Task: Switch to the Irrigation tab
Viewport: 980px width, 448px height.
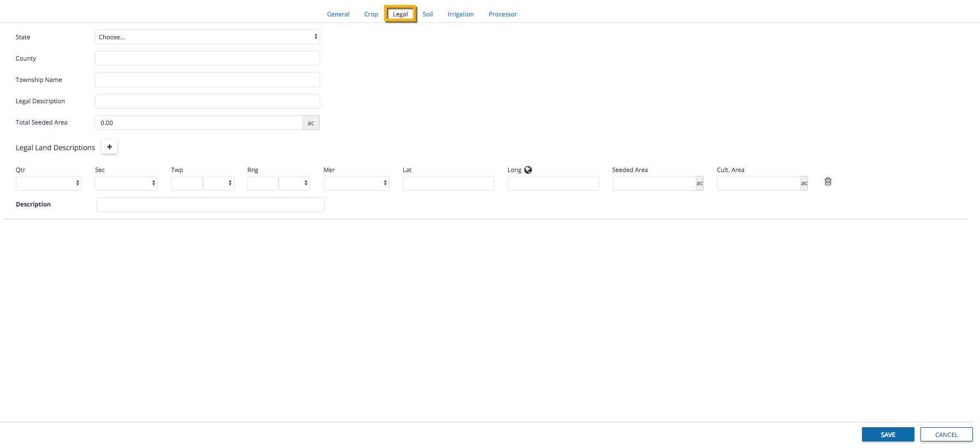Action: click(461, 14)
